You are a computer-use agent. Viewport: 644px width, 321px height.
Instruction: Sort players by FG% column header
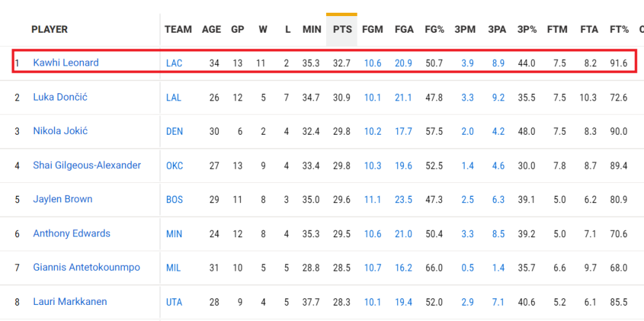click(x=433, y=29)
